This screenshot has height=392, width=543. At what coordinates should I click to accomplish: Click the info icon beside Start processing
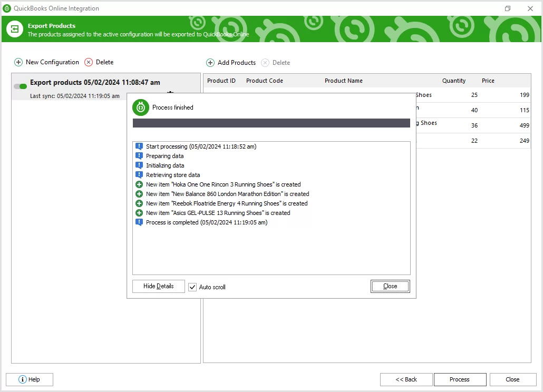[139, 146]
